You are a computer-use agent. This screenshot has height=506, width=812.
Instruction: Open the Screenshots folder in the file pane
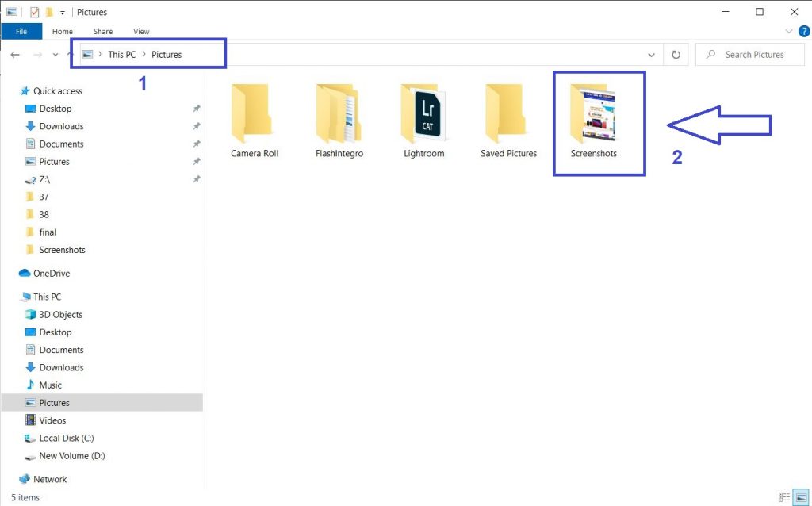593,119
